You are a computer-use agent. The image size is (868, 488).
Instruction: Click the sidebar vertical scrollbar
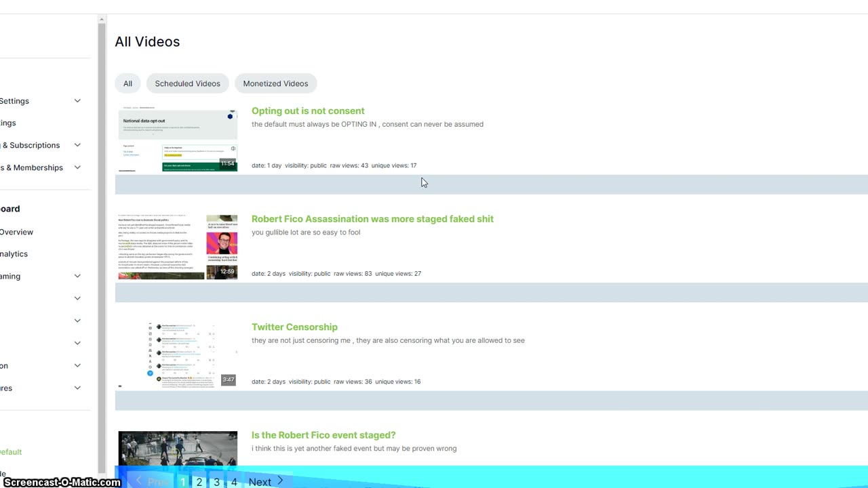click(102, 247)
